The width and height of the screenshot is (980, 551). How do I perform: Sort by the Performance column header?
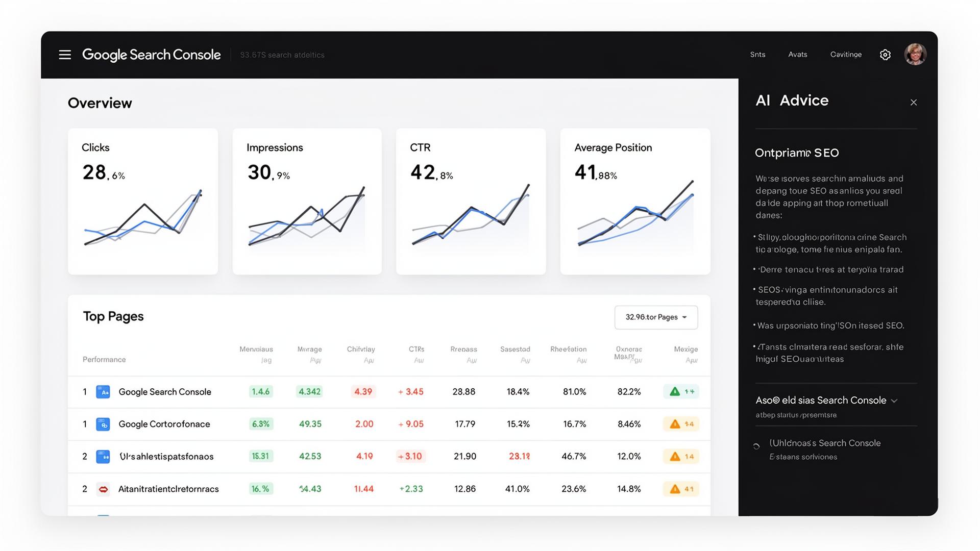click(104, 360)
